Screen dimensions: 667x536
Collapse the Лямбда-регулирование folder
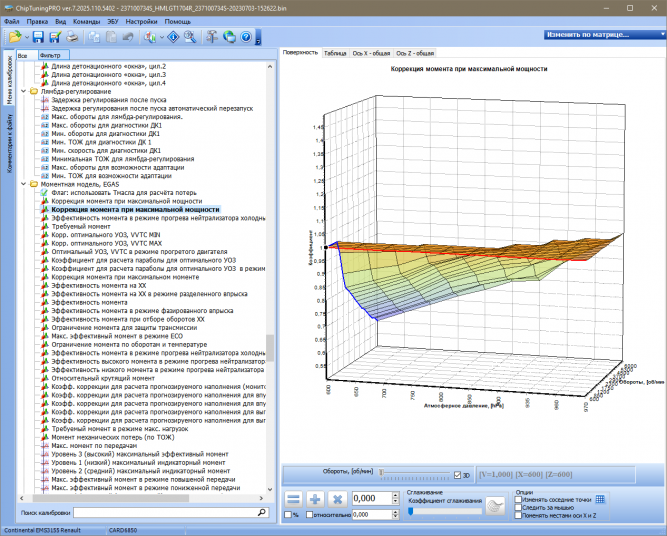click(x=24, y=91)
